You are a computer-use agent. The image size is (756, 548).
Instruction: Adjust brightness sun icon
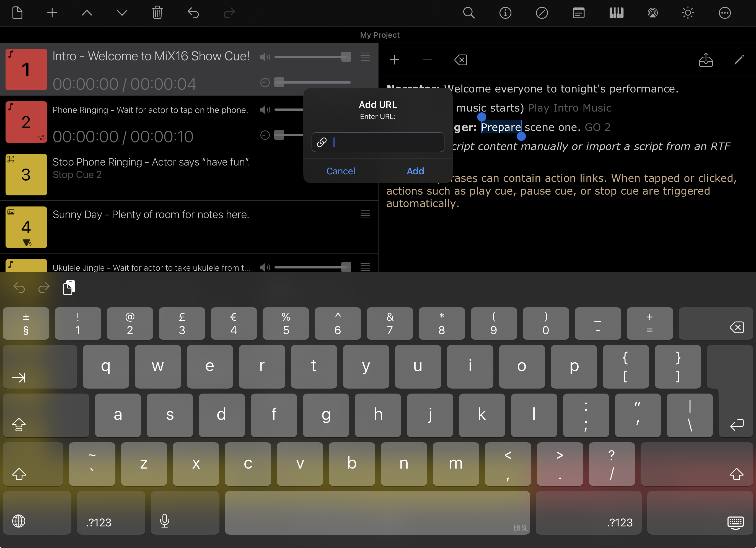pos(688,13)
